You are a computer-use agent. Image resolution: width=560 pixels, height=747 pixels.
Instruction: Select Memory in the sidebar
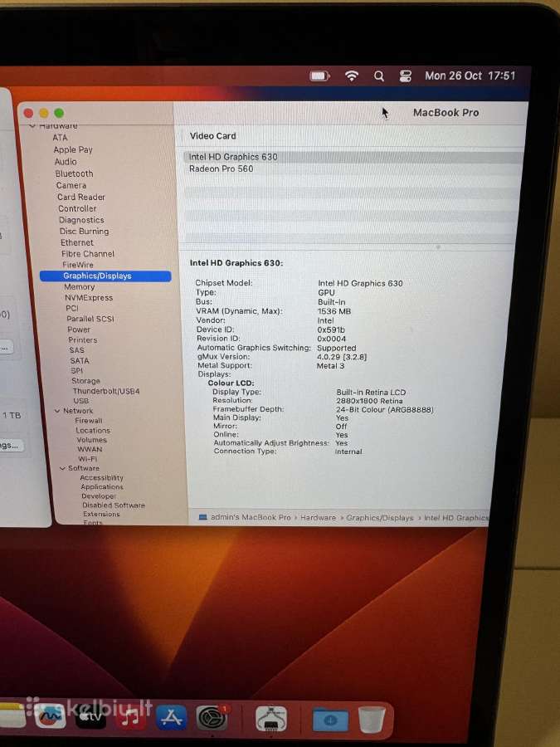pyautogui.click(x=80, y=287)
